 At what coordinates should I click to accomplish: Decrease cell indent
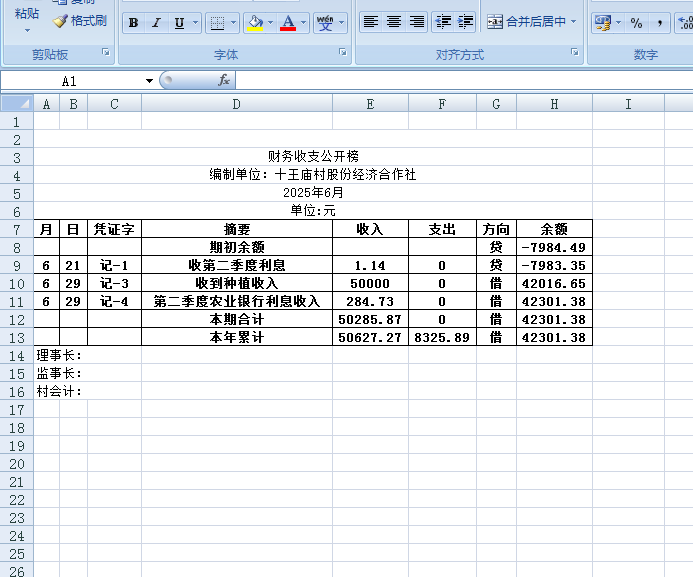[x=443, y=22]
